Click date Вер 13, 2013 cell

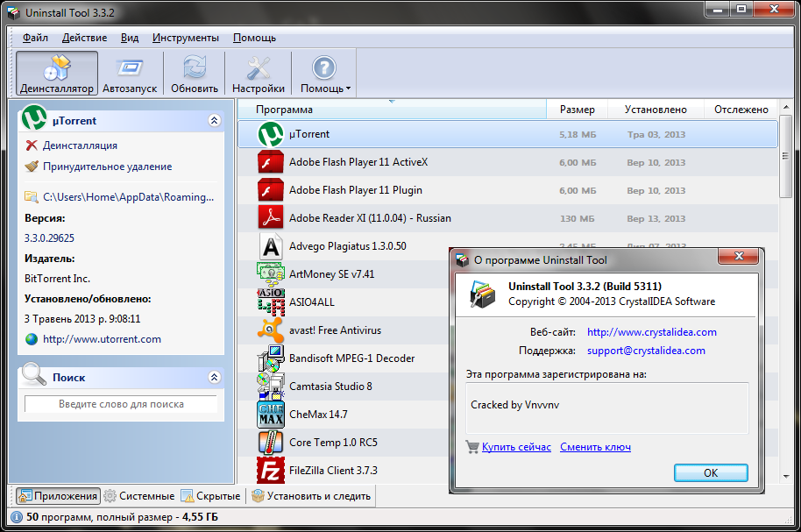pyautogui.click(x=656, y=219)
